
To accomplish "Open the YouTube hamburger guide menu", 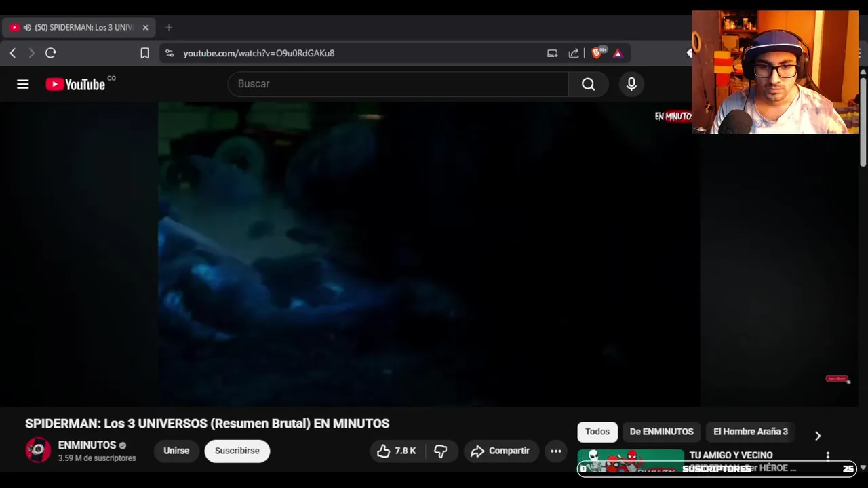I will tap(23, 84).
